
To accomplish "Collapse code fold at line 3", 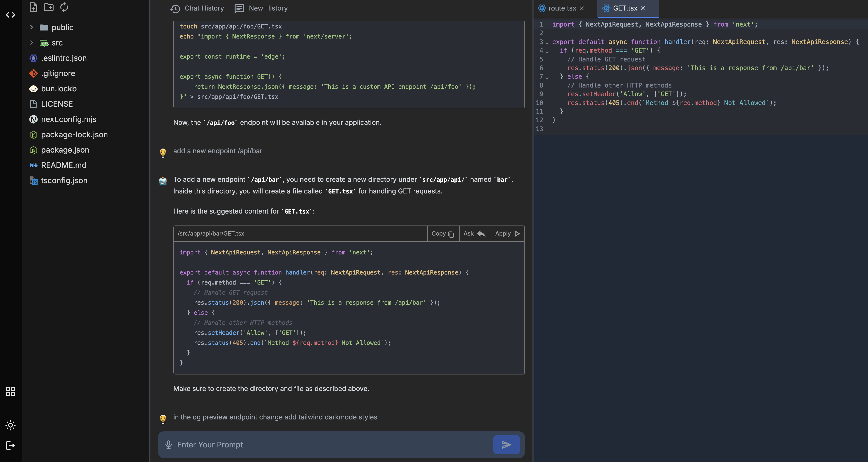I will (x=547, y=43).
